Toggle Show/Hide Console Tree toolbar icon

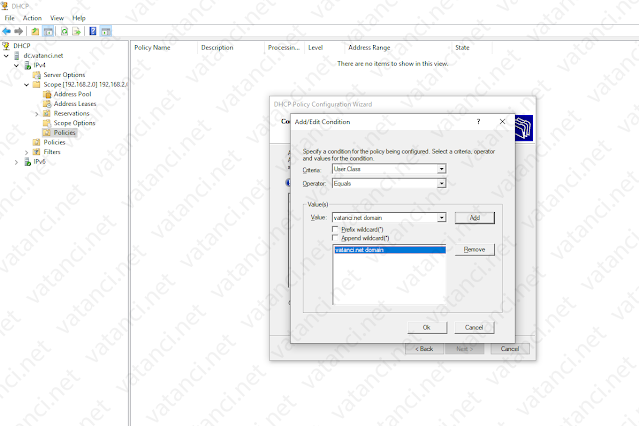pyautogui.click(x=48, y=31)
